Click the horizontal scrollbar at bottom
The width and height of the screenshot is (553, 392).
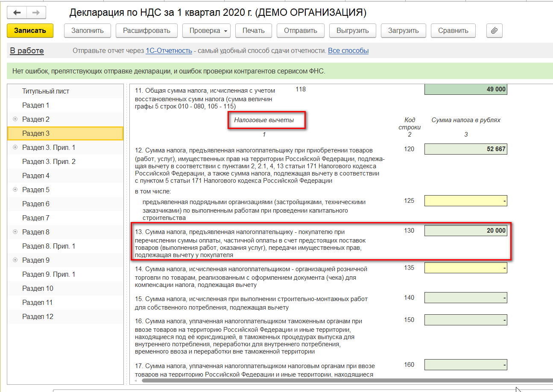342,380
